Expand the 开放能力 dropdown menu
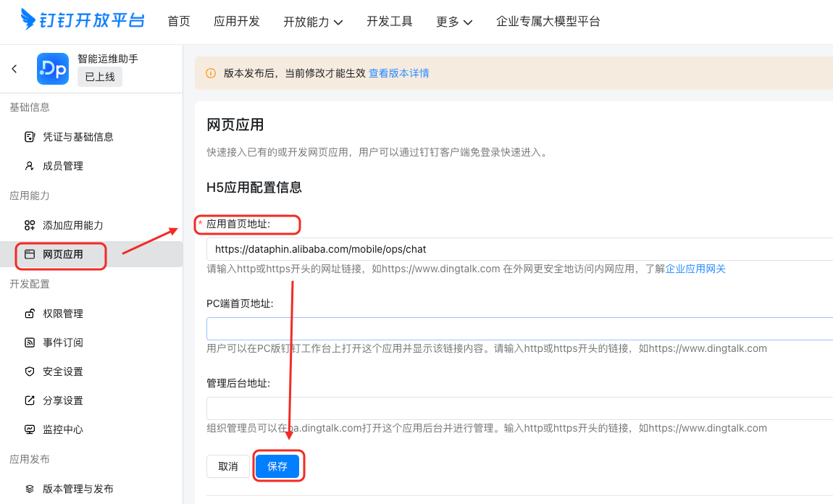The image size is (833, 504). [x=313, y=22]
